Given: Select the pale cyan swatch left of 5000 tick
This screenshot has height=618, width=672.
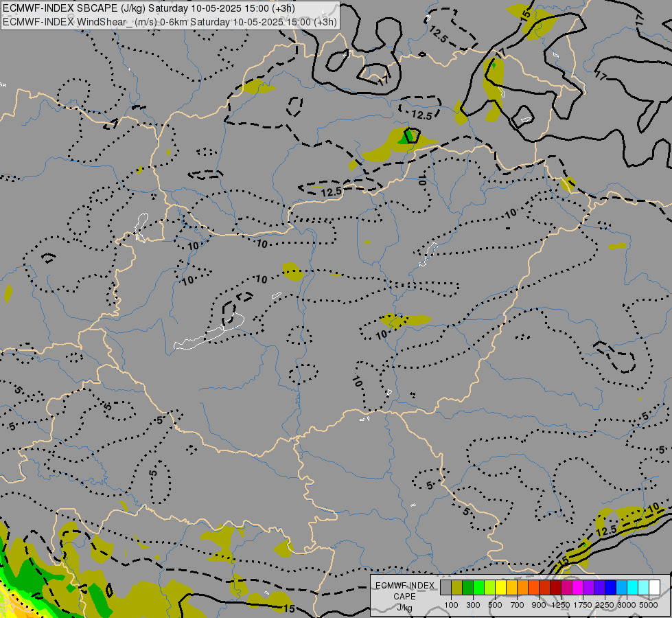Looking at the screenshot, I should (644, 588).
